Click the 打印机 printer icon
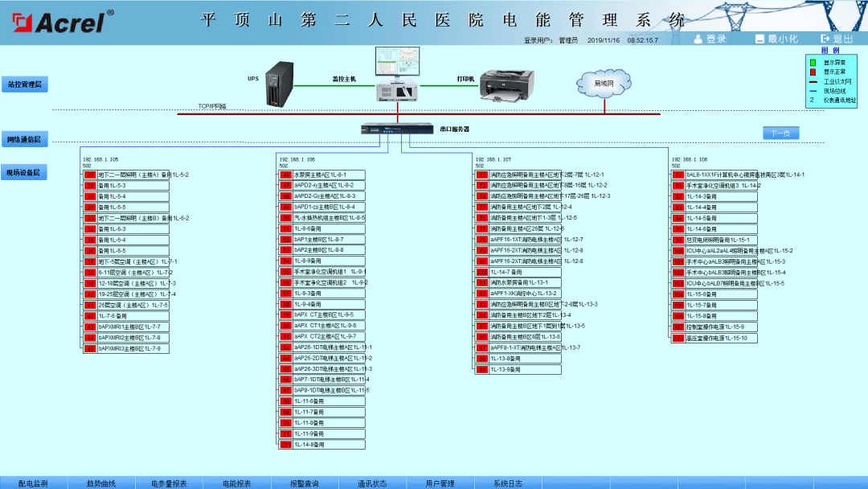Screen dimensions: 868x489 point(506,86)
